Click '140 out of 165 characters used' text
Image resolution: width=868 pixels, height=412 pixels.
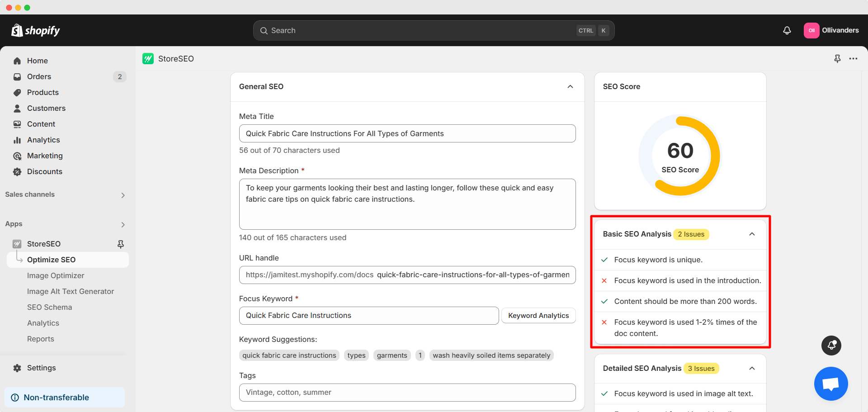pos(292,237)
